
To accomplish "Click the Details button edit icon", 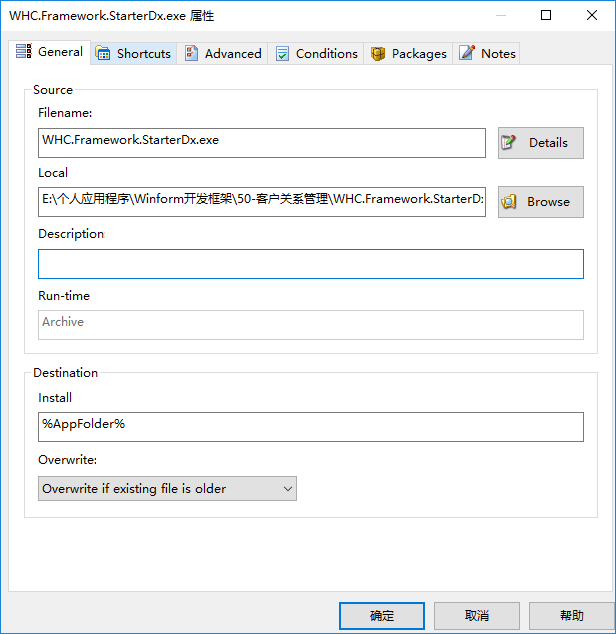I will pyautogui.click(x=508, y=142).
